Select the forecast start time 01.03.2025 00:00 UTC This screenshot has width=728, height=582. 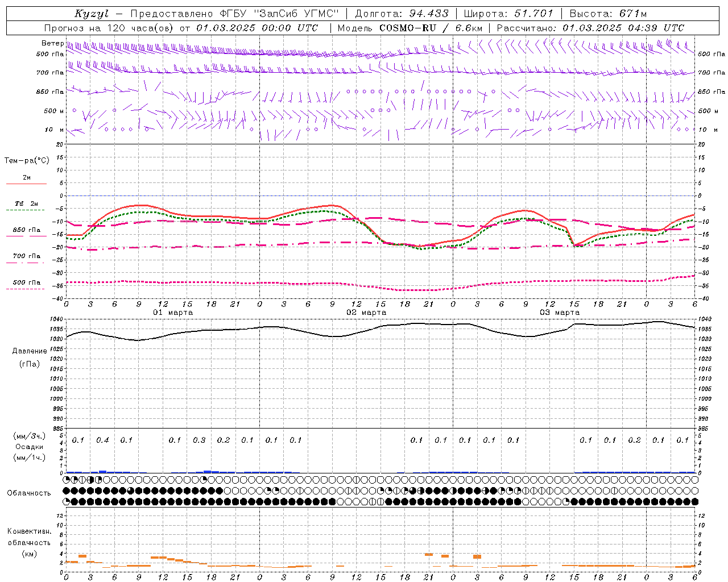coord(257,28)
